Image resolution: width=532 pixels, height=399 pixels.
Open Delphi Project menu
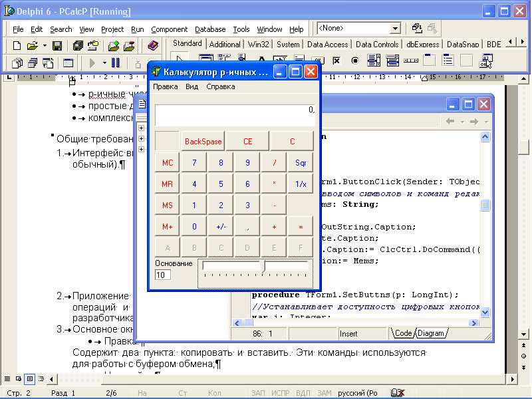click(112, 29)
